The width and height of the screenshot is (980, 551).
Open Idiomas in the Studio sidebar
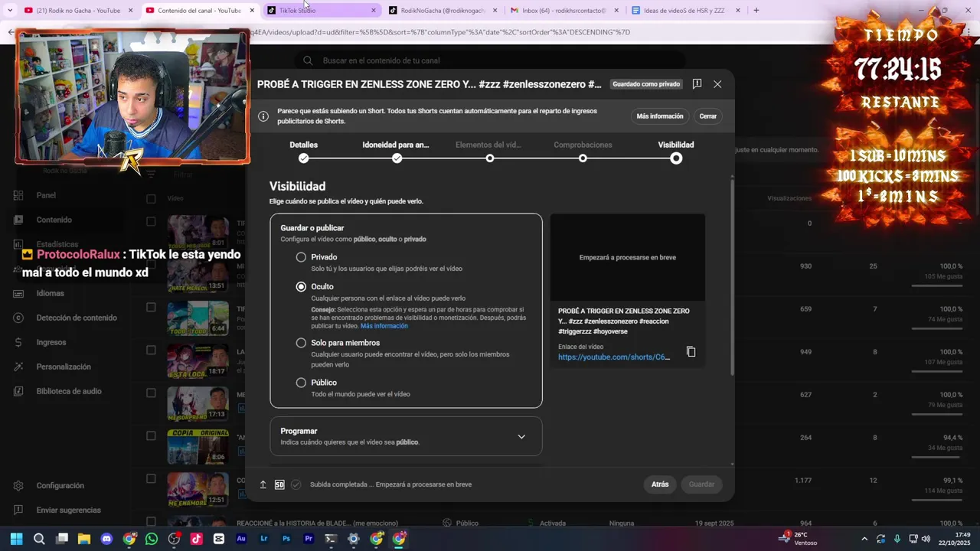(x=51, y=293)
